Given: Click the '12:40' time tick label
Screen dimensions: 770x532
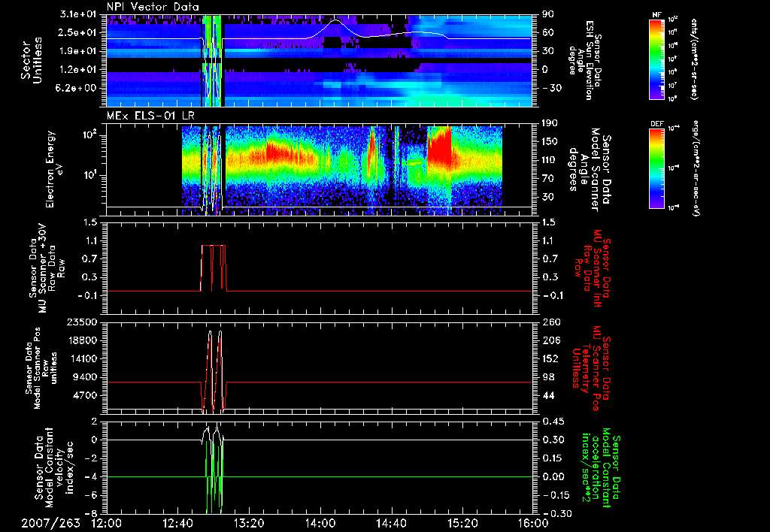Looking at the screenshot, I should pos(177,523).
